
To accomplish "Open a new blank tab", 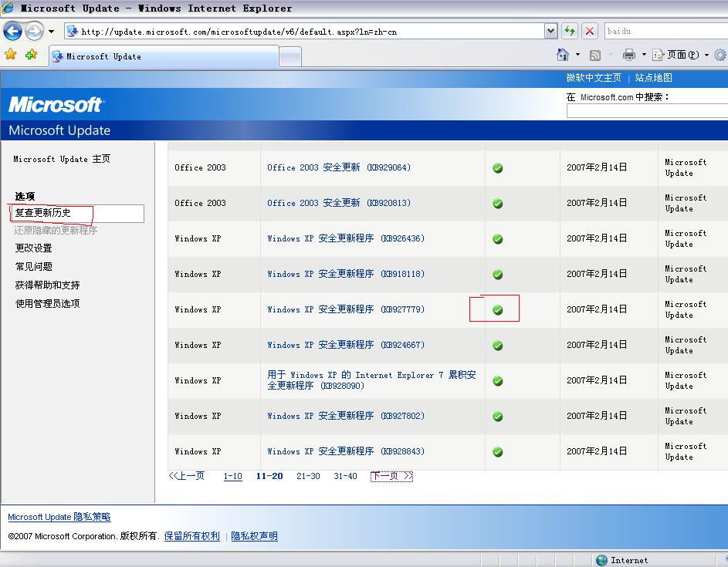I will point(290,58).
